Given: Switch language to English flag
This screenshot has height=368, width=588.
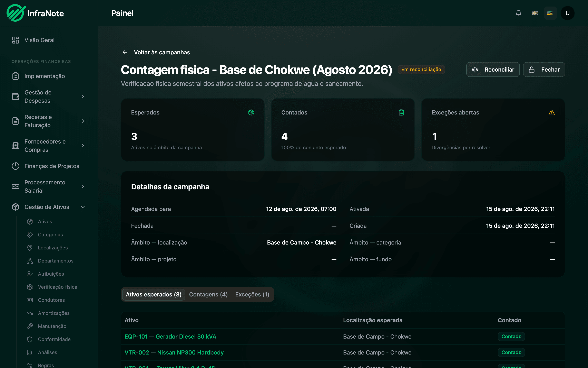Looking at the screenshot, I should [535, 13].
